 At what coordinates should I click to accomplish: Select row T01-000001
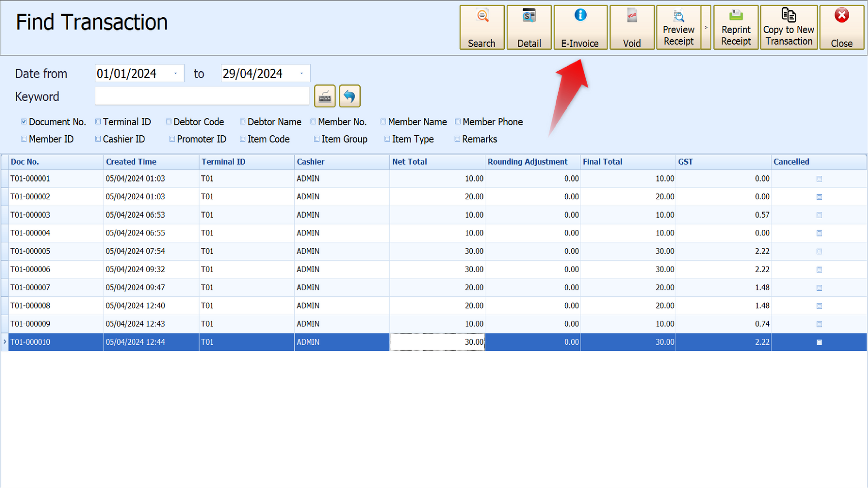click(x=433, y=178)
